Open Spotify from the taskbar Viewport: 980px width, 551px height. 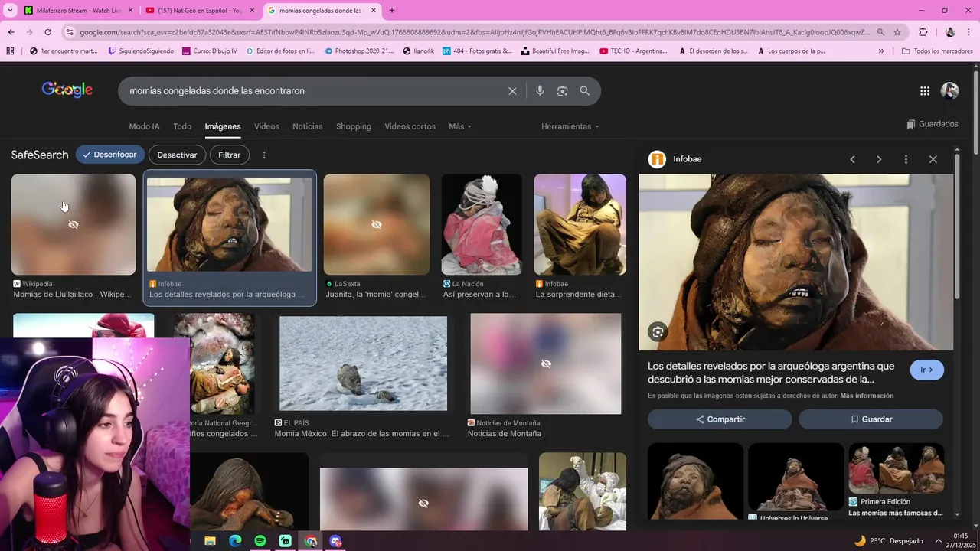[260, 541]
